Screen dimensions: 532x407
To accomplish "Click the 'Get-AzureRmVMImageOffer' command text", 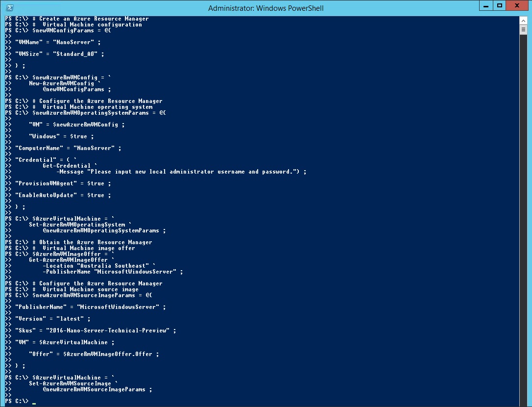I will (68, 260).
